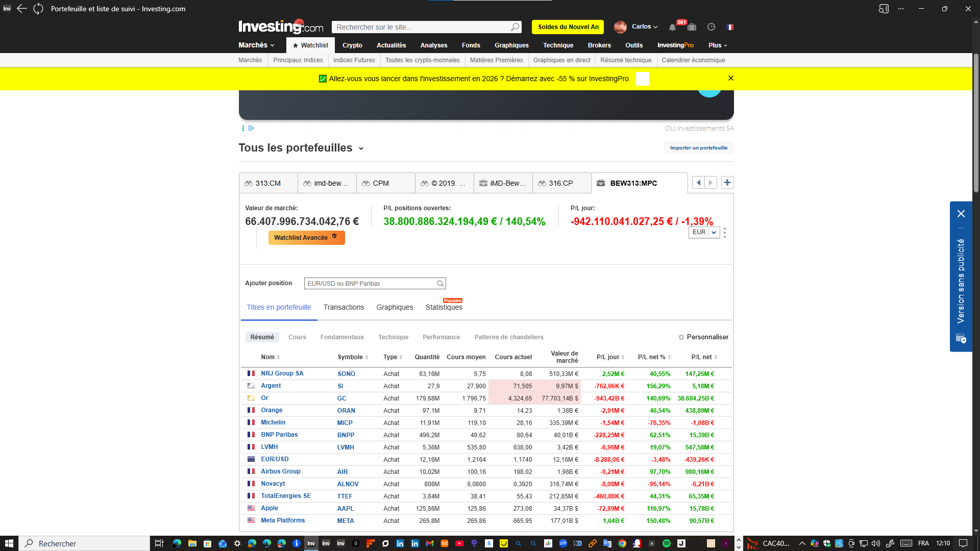Screen dimensions: 980x551
Task: Click the white box in yellow promo banner
Action: (x=643, y=79)
